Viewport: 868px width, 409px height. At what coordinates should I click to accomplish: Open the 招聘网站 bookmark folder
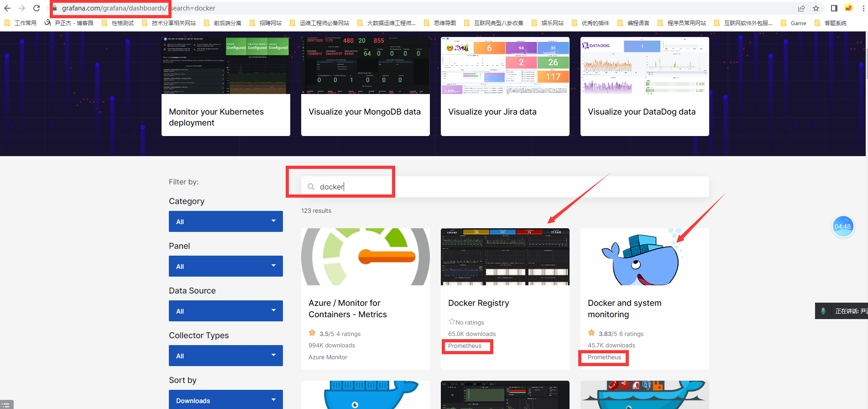pos(266,23)
